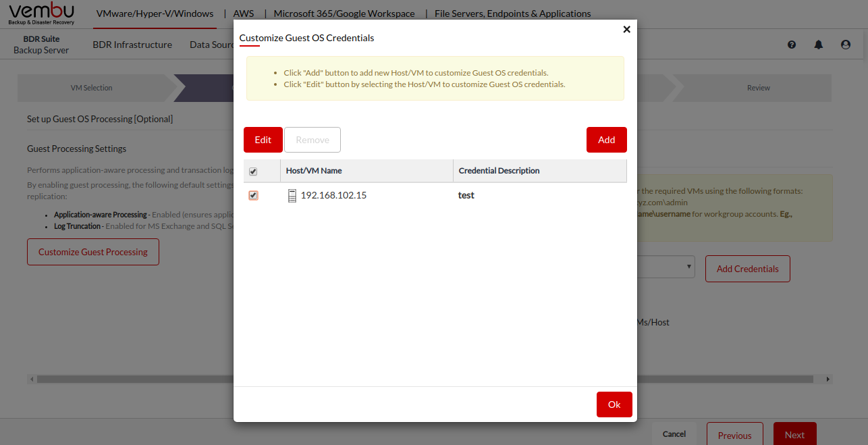868x445 pixels.
Task: Click the Add button in dialog
Action: [606, 140]
